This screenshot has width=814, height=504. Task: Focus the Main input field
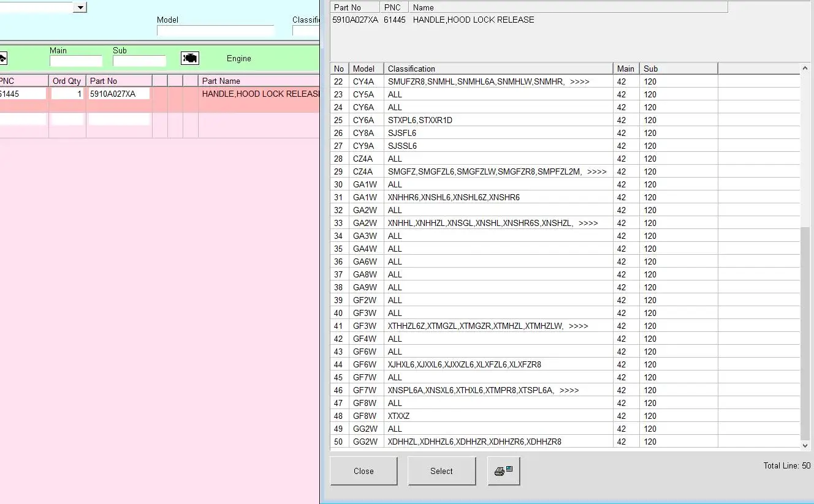pos(76,61)
